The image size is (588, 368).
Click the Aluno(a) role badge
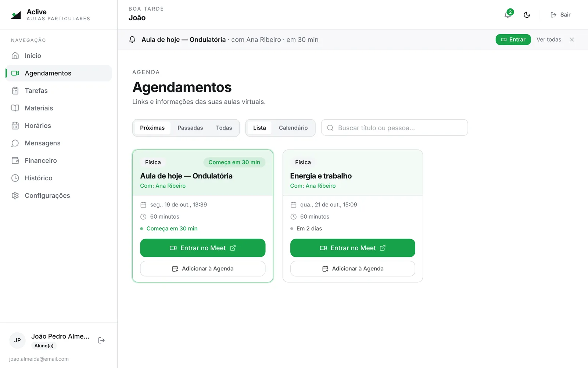click(44, 346)
